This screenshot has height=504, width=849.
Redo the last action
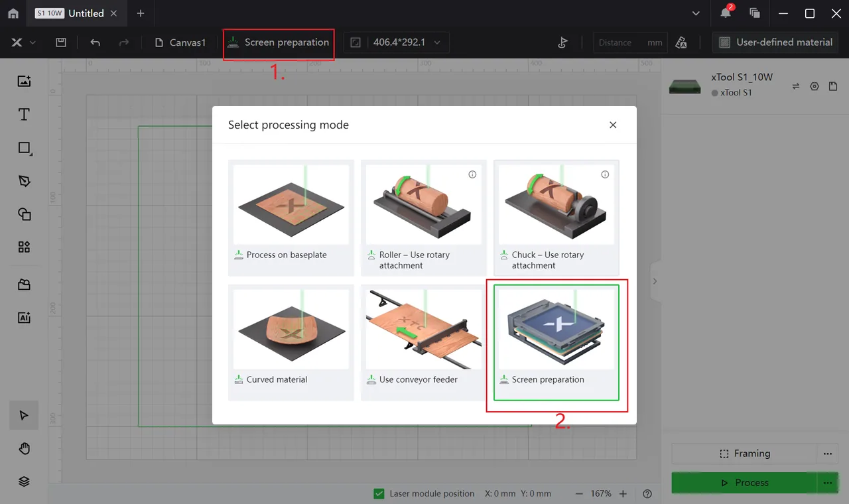click(x=123, y=42)
